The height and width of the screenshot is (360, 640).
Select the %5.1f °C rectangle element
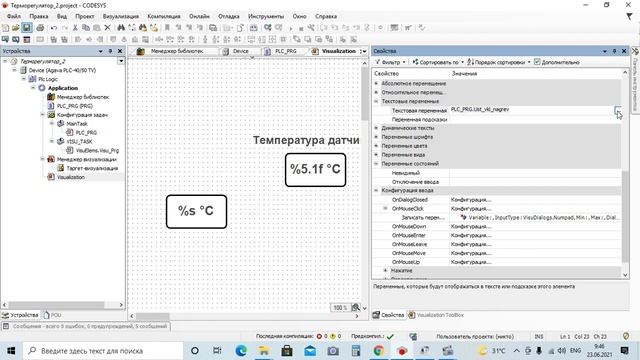tap(316, 170)
